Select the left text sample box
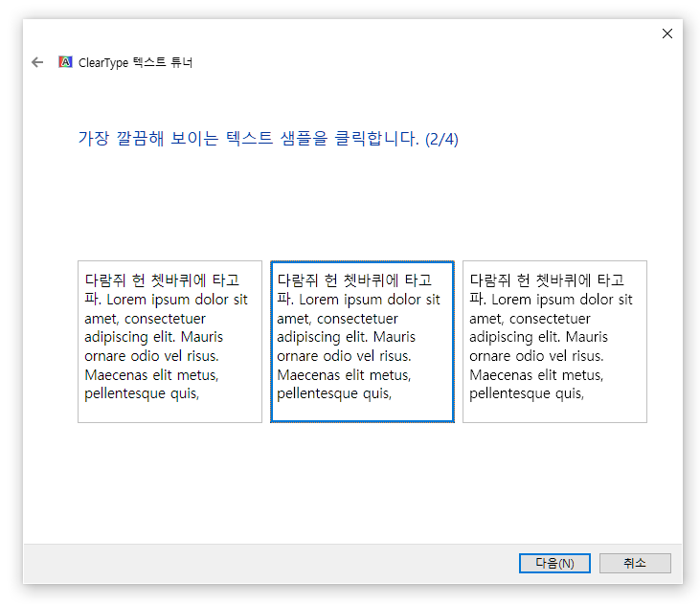The width and height of the screenshot is (700, 604). coord(169,342)
